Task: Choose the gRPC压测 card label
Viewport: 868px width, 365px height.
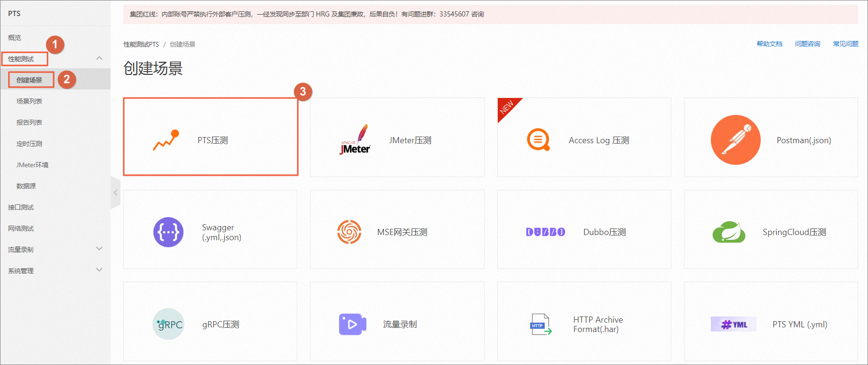Action: 221,324
